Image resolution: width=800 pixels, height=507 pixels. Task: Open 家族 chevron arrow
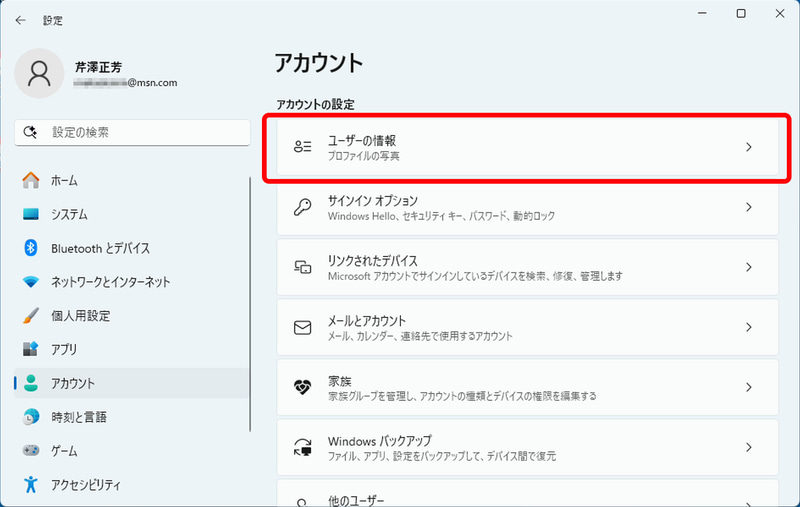click(748, 387)
